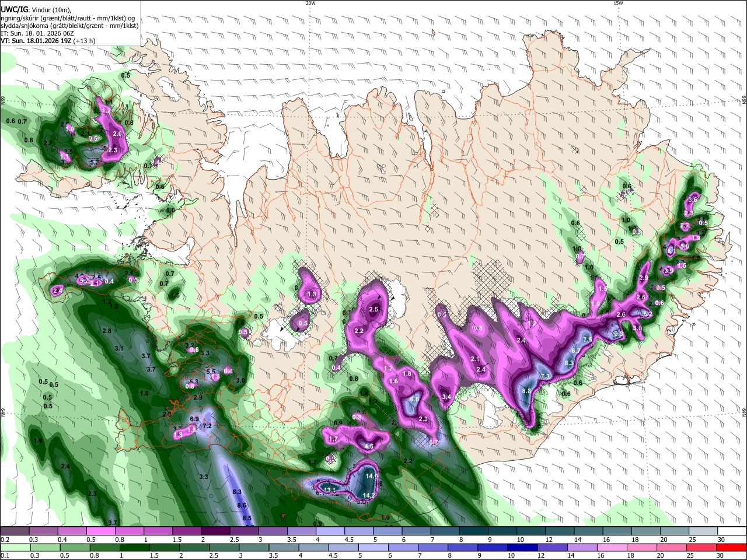The image size is (747, 560).
Task: Click the 'UWC/IG: Vindur (10m),' title line
Action: coord(35,9)
